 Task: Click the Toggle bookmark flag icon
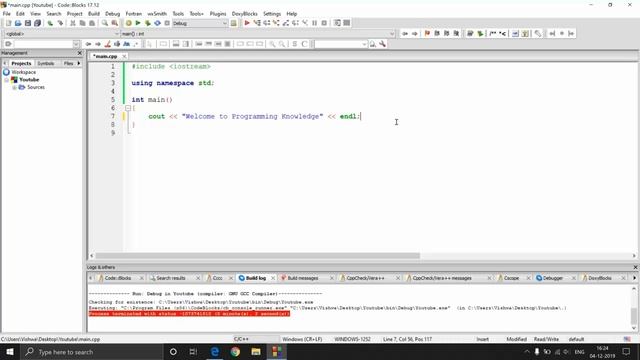(427, 33)
